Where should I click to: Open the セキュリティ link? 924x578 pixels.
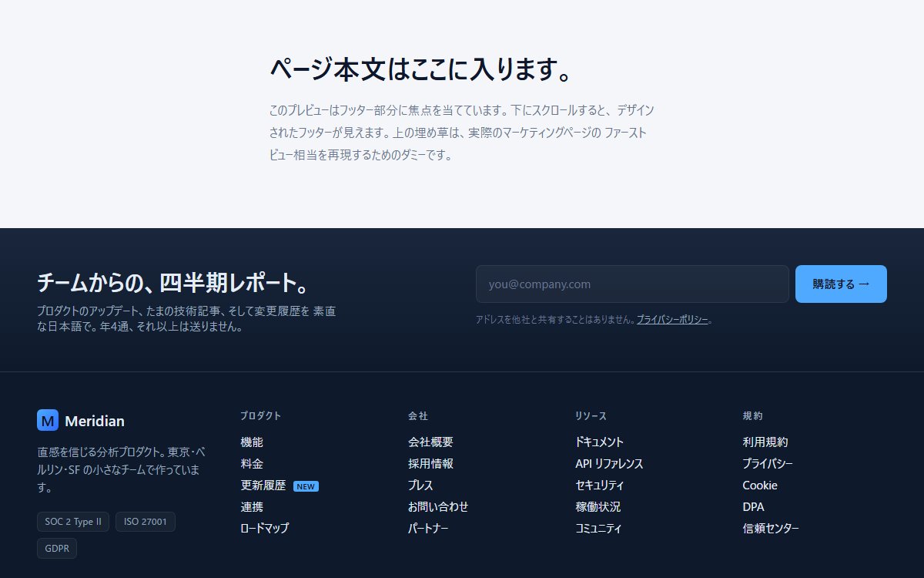599,486
